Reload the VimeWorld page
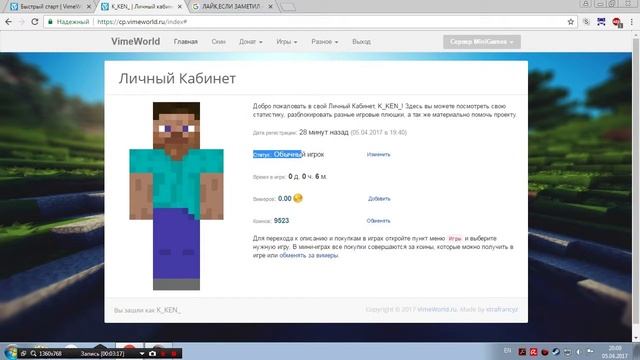 (35, 22)
